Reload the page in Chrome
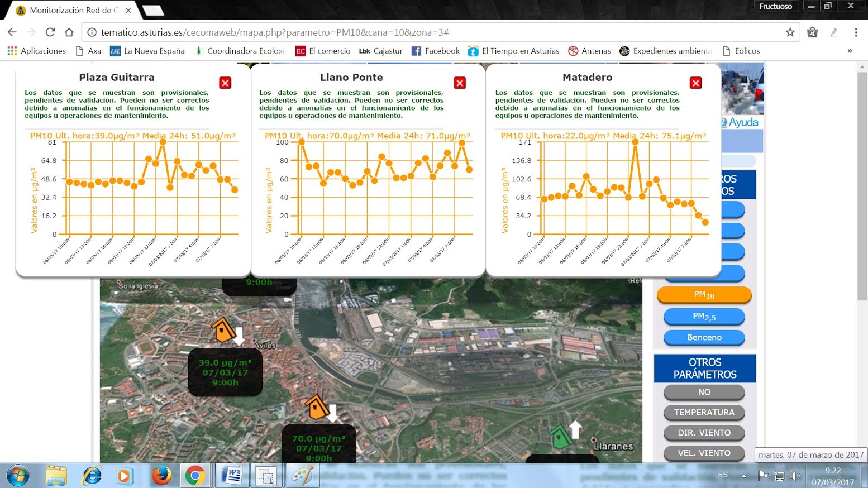The width and height of the screenshot is (868, 488). pyautogui.click(x=50, y=32)
